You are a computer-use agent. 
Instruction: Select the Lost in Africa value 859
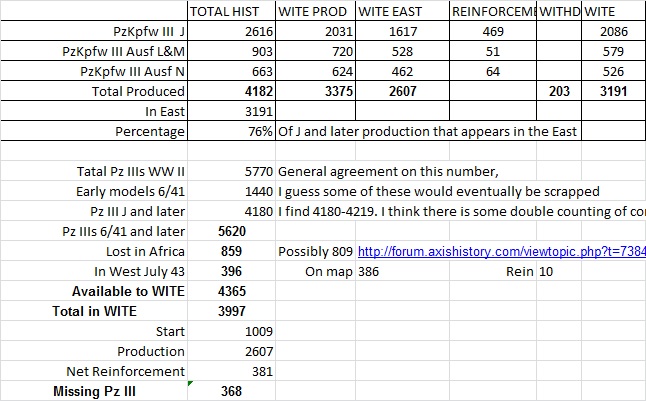click(231, 251)
